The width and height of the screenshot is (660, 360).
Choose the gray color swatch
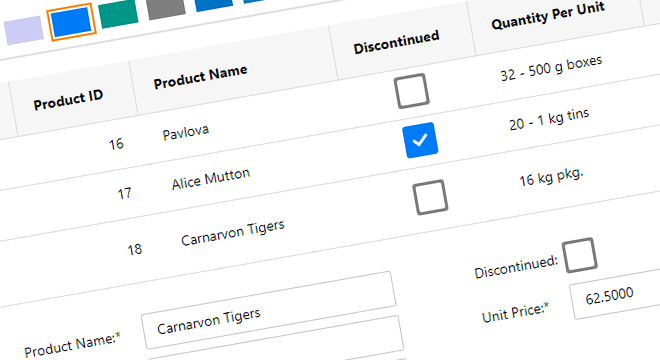(166, 8)
